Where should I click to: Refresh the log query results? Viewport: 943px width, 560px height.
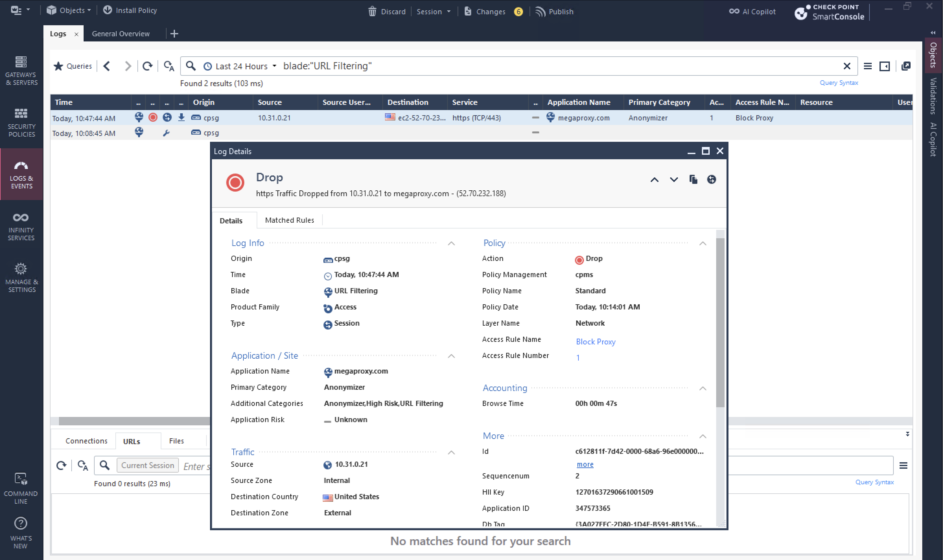coord(147,66)
